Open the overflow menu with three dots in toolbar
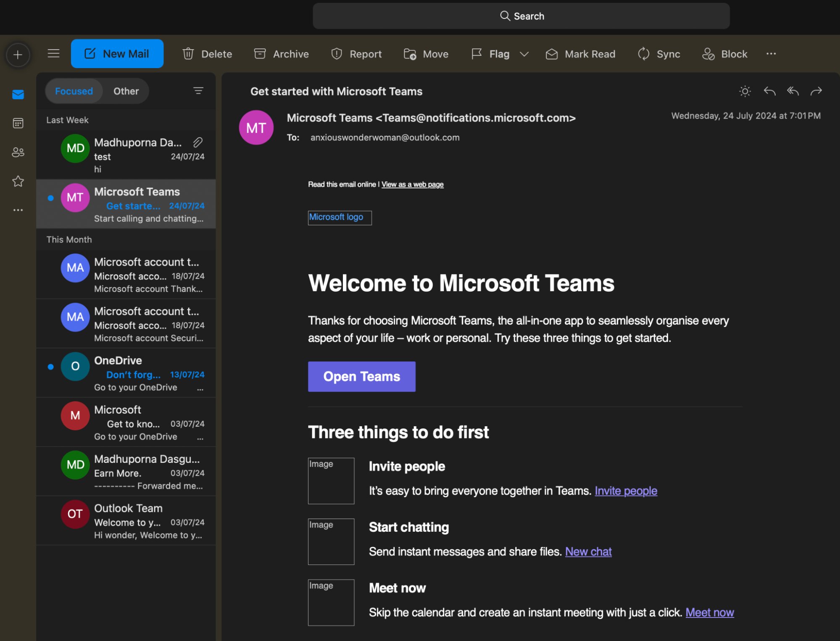The height and width of the screenshot is (641, 840). 771,53
